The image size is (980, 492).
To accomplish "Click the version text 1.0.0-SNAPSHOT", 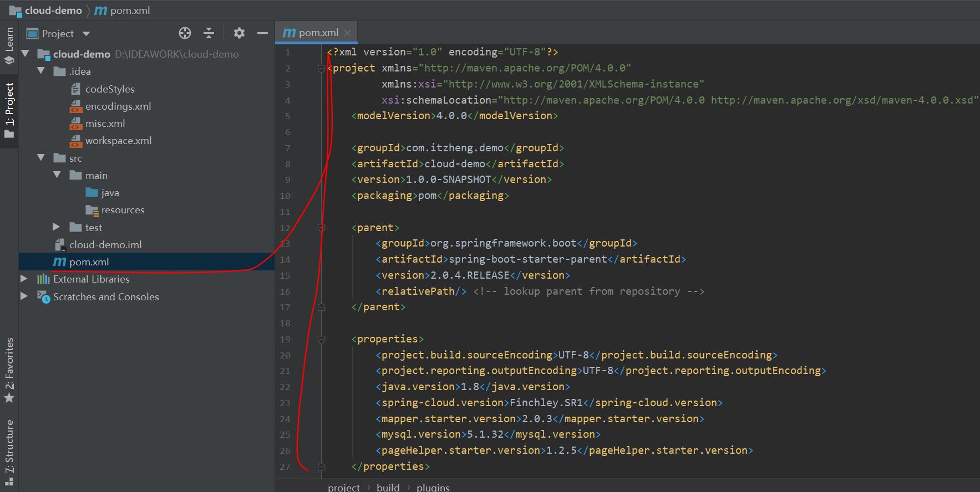I will click(x=449, y=180).
